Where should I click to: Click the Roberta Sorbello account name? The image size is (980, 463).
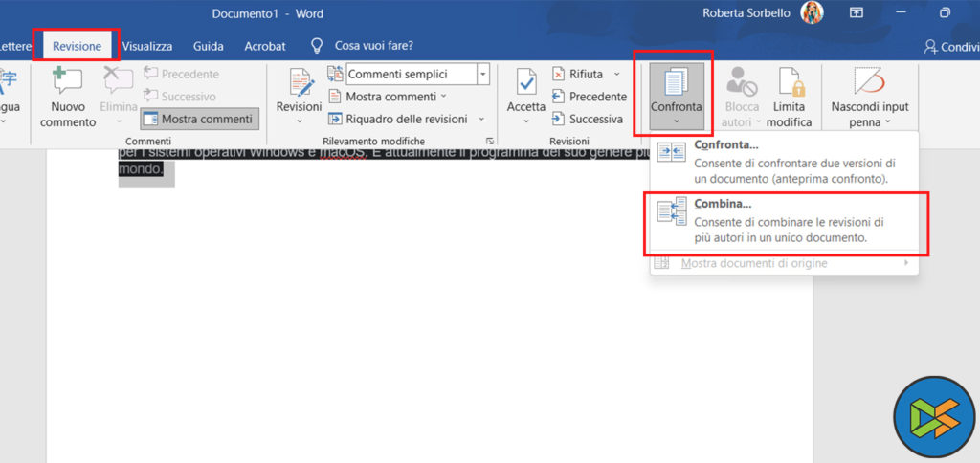pos(746,12)
